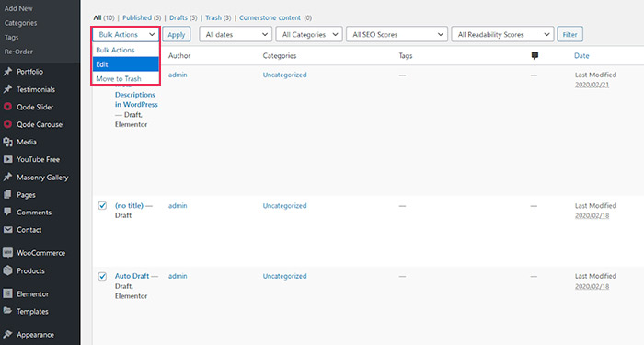
Task: Open the WooCommerce icon in sidebar
Action: 7,253
